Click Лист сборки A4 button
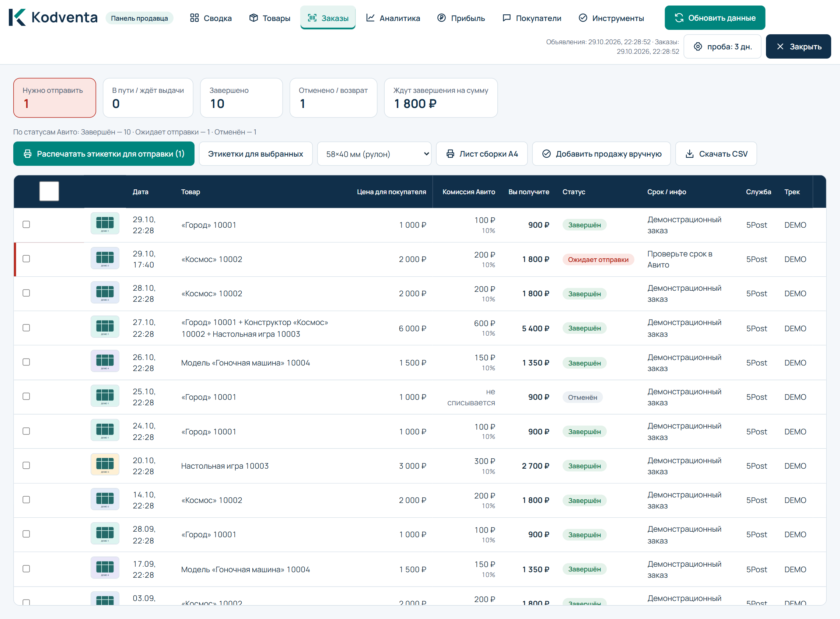Screen dimensions: 840x619 pyautogui.click(x=482, y=154)
